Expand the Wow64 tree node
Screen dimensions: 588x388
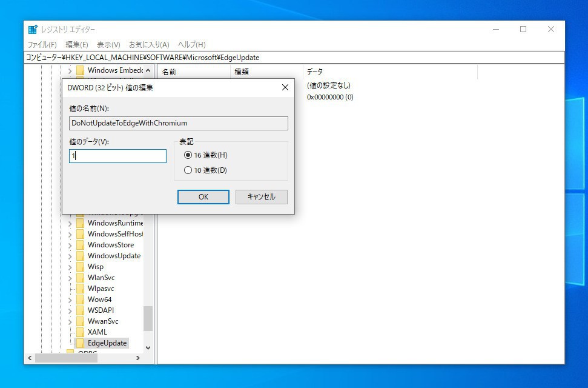click(70, 299)
